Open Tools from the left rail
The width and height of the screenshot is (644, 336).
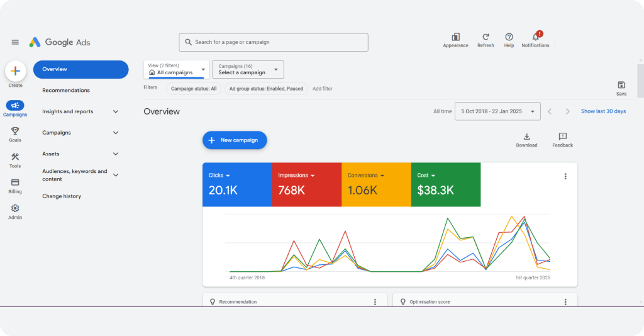point(15,157)
